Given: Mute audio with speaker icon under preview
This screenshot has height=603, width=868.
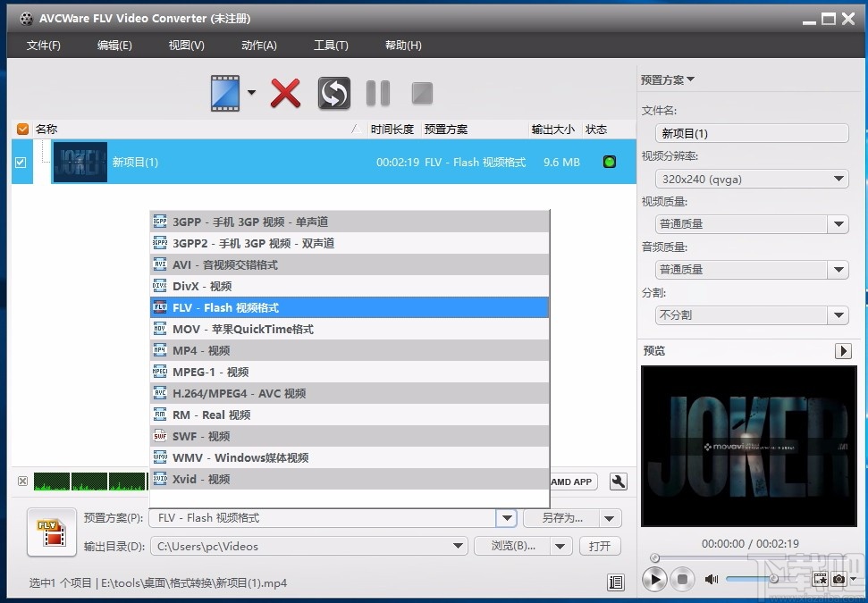Looking at the screenshot, I should (711, 579).
